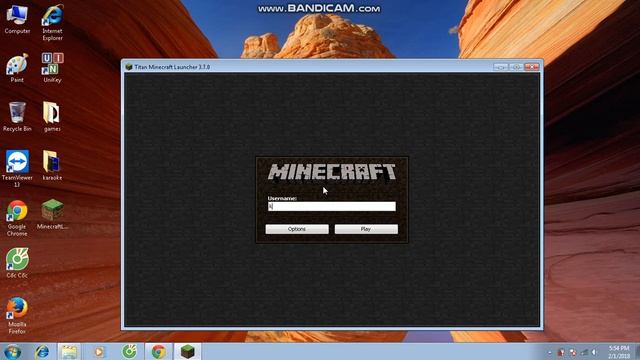Select the karaoke folder icon
640x360 pixels.
(52, 166)
